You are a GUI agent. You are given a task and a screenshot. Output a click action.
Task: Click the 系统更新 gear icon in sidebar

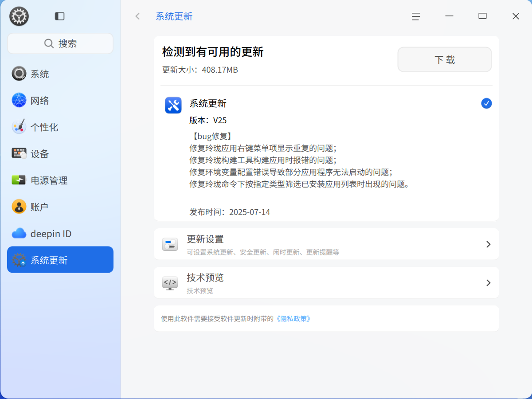pos(19,260)
